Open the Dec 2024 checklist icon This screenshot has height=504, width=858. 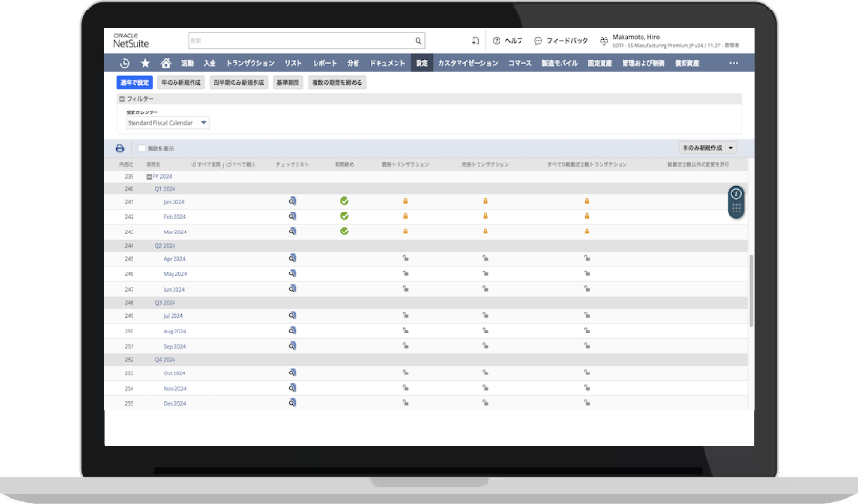click(293, 402)
